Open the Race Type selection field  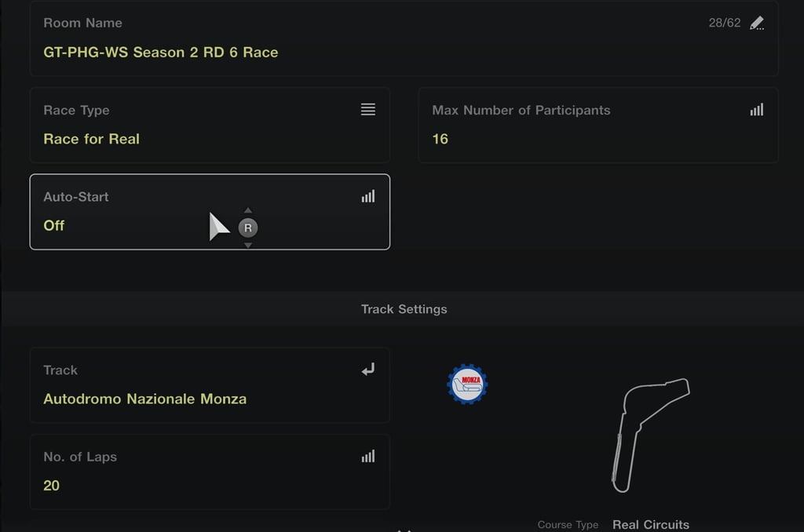[210, 125]
